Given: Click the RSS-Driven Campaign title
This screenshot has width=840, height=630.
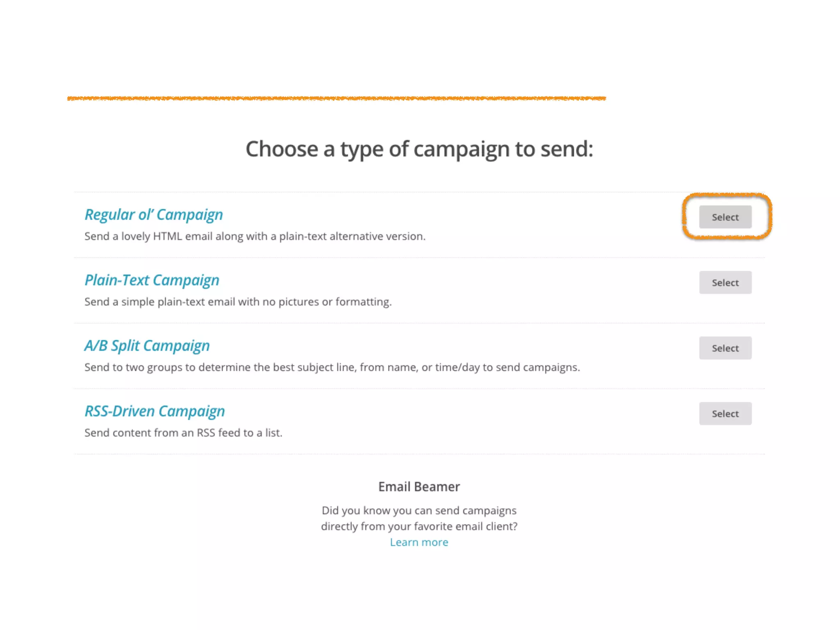Looking at the screenshot, I should [x=155, y=411].
